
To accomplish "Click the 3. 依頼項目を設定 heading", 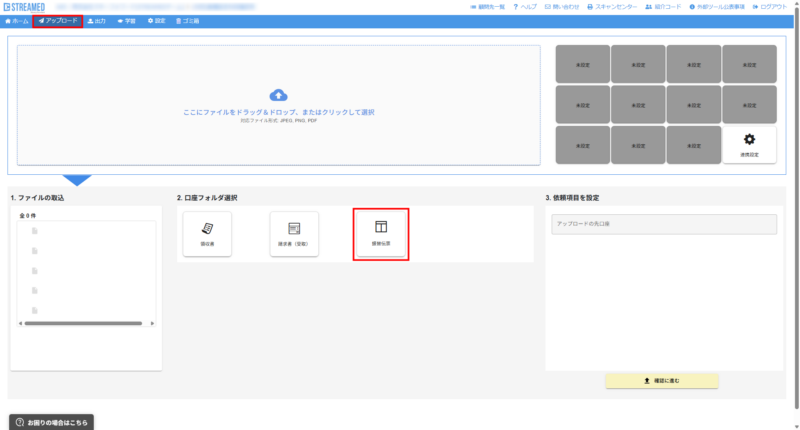I will click(572, 198).
